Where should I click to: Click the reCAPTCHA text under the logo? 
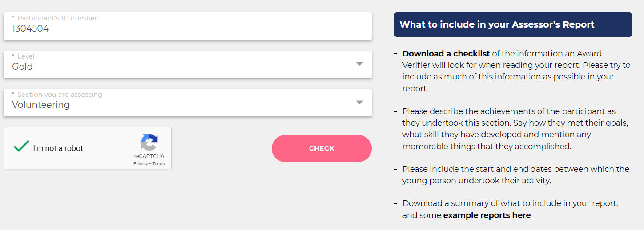(x=149, y=156)
